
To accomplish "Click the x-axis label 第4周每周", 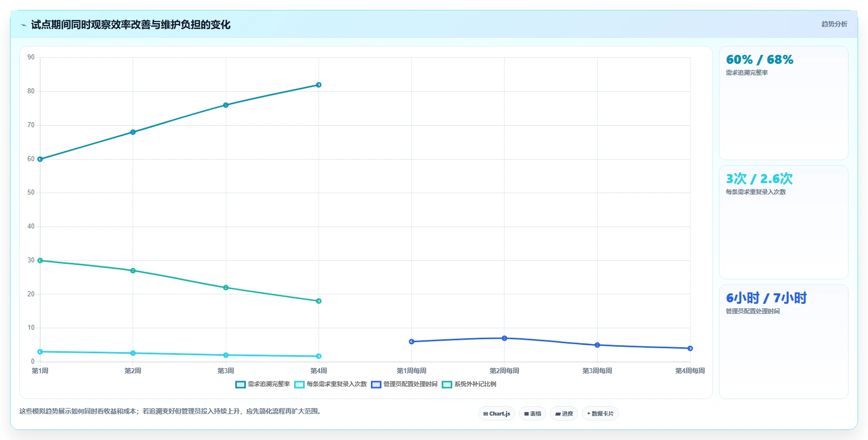I will click(690, 371).
